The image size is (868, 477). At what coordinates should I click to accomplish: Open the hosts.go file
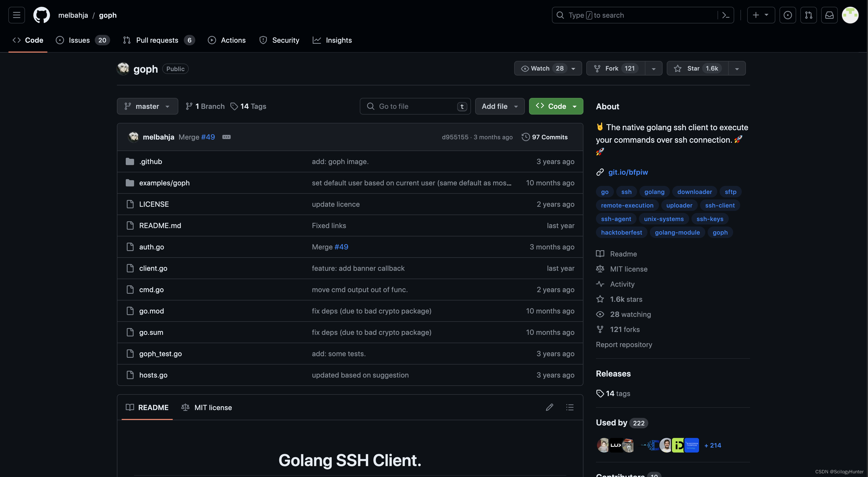click(153, 375)
